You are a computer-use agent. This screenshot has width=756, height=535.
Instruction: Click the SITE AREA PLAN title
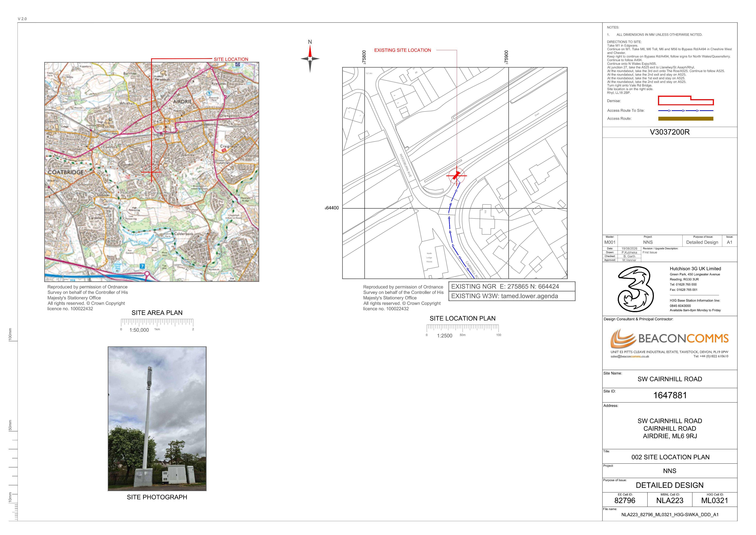point(157,313)
